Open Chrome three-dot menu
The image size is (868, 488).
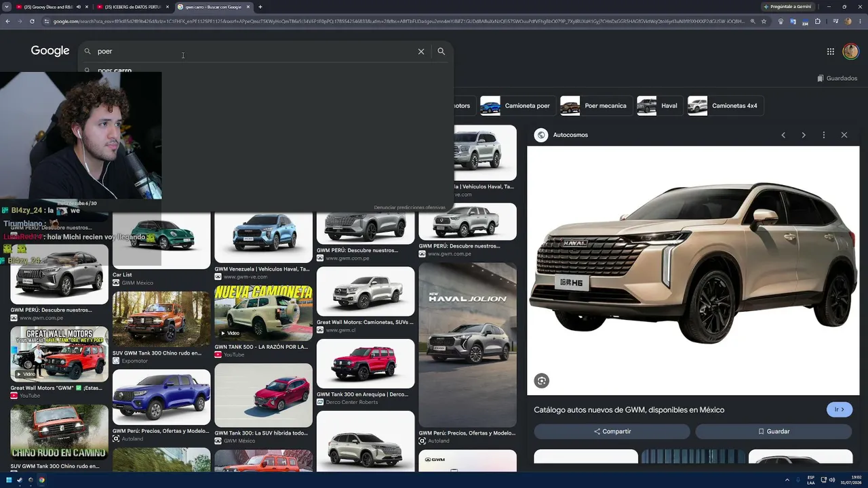point(861,21)
